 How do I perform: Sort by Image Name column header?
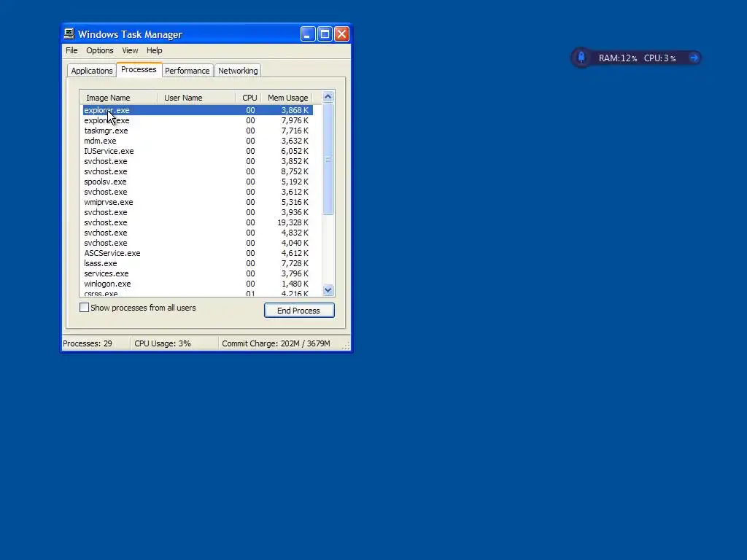click(x=118, y=98)
